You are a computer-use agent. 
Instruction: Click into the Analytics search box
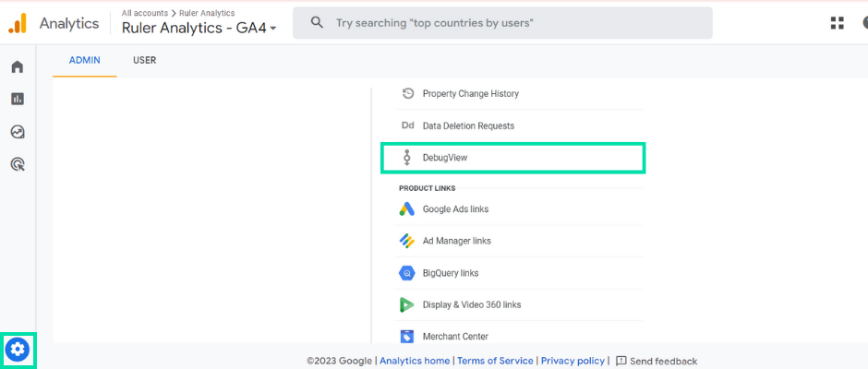tap(502, 23)
